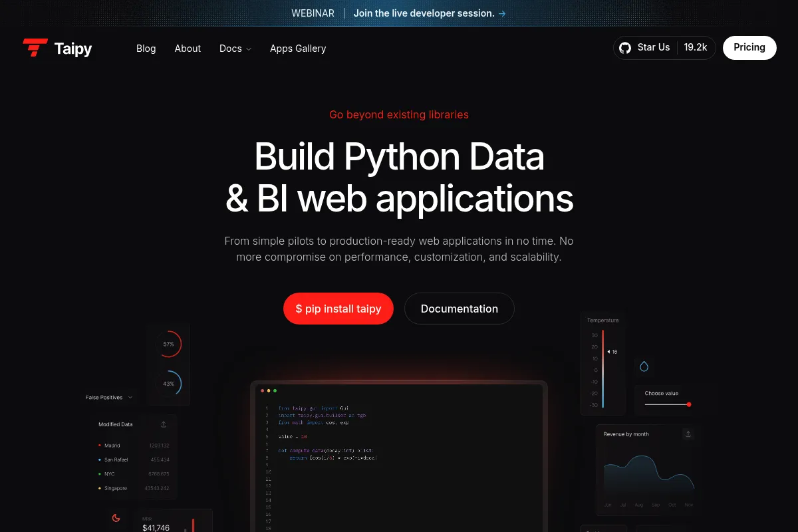Open the Blog page
Viewport: 798px width, 532px height.
pos(146,49)
